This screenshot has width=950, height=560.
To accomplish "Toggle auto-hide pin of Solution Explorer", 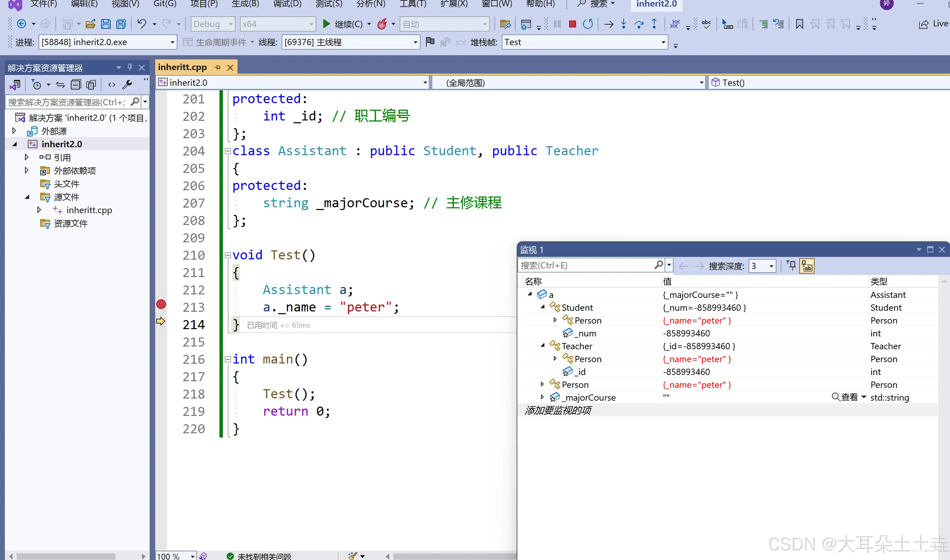I will point(130,67).
